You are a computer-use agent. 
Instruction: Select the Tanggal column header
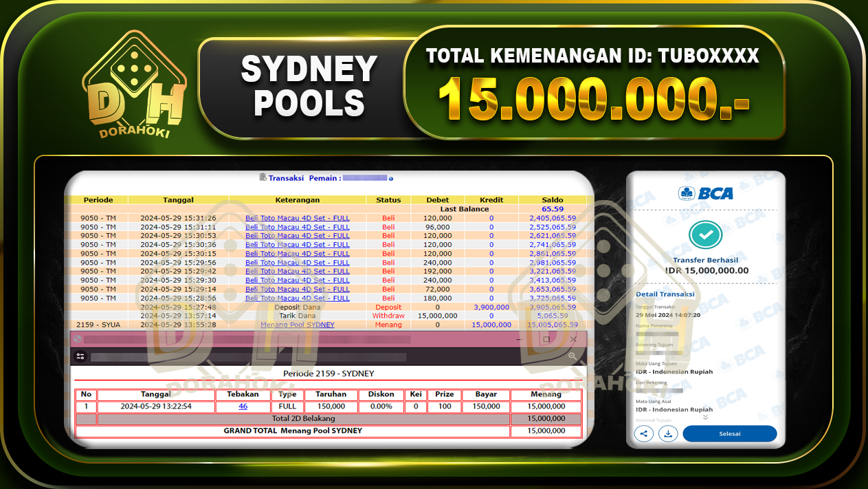pos(179,199)
